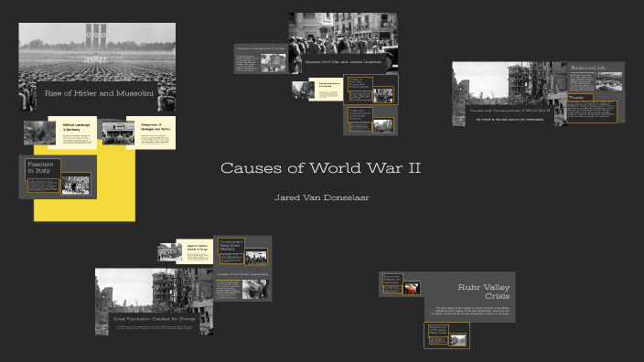Open the 'Background of the Ruhr Valley Crisis' subtopic
This screenshot has height=362, width=644.
[446, 335]
